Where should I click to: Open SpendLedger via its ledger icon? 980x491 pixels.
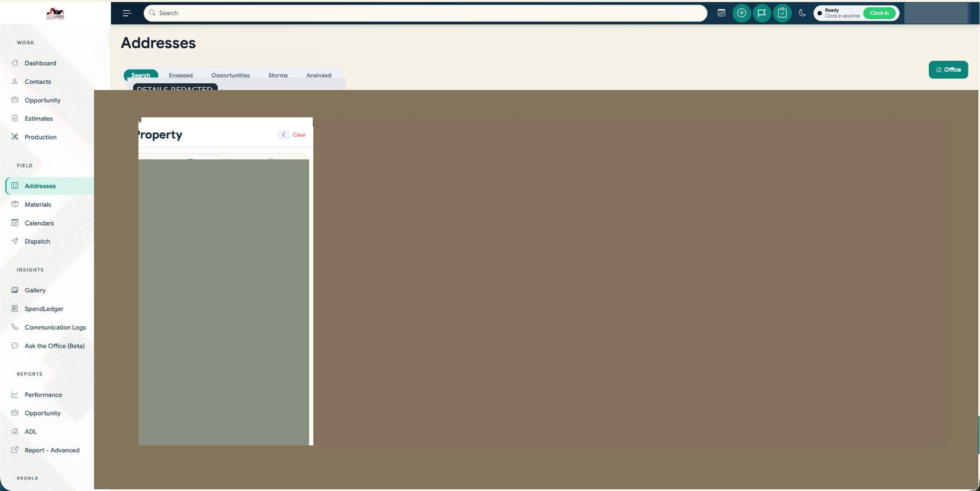click(15, 309)
